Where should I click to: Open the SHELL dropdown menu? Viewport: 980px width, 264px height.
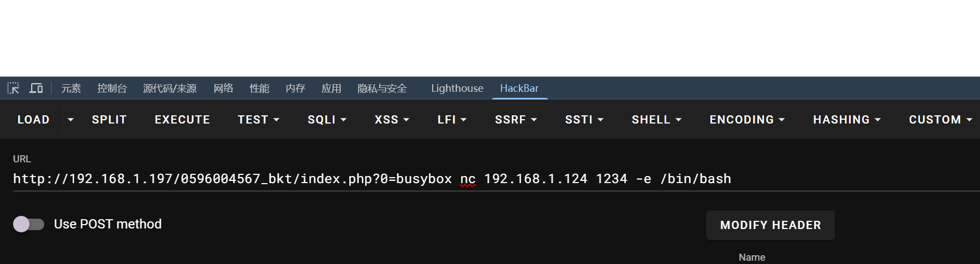[656, 120]
